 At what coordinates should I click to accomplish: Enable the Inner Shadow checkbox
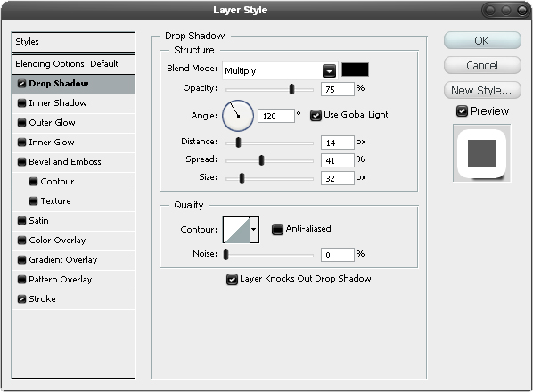pos(21,103)
